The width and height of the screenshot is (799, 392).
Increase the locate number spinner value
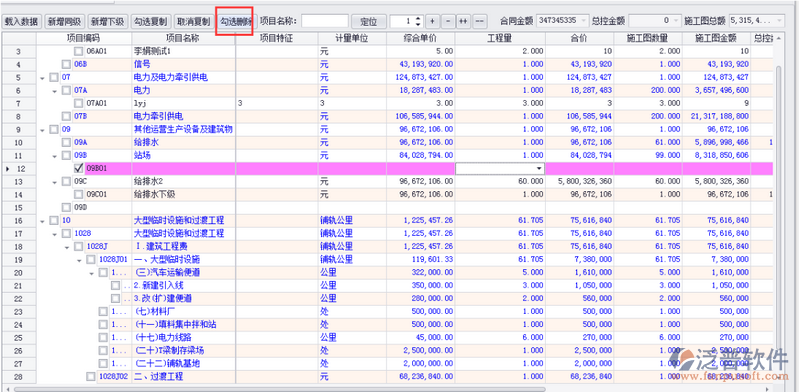click(x=418, y=18)
